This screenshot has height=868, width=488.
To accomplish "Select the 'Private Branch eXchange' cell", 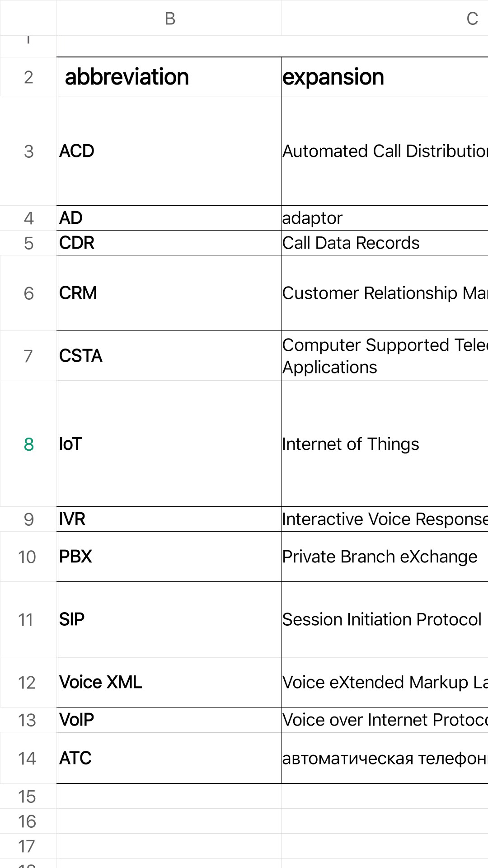I will [384, 557].
